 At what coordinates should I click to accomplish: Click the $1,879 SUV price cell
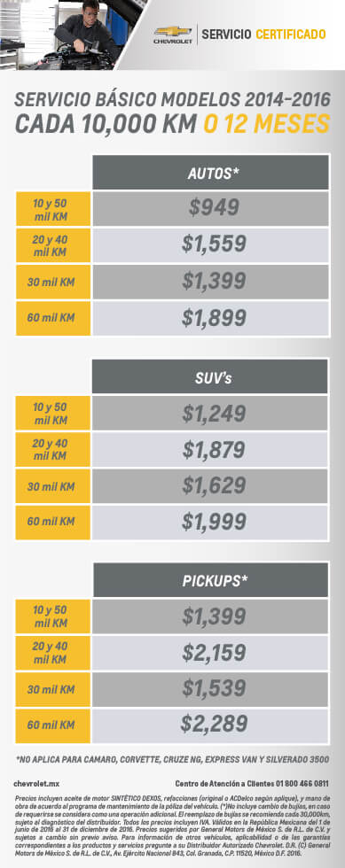point(211,449)
